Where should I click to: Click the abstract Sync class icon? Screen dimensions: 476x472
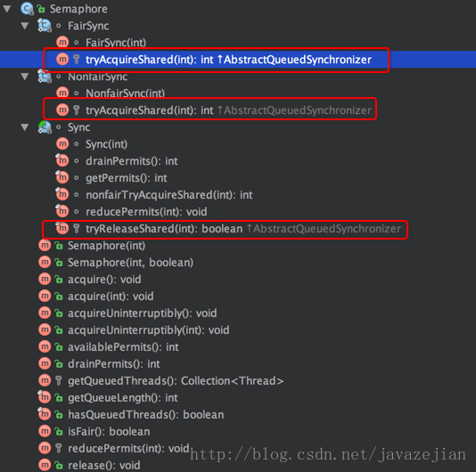45,127
